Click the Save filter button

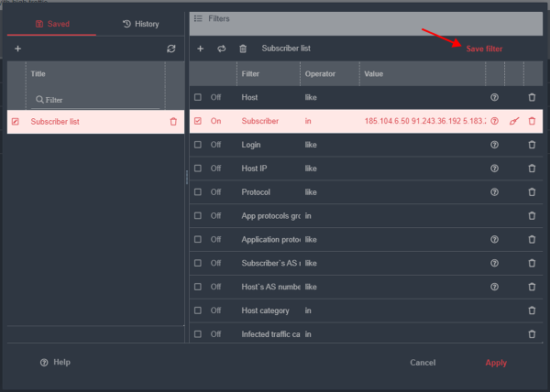[x=484, y=49]
